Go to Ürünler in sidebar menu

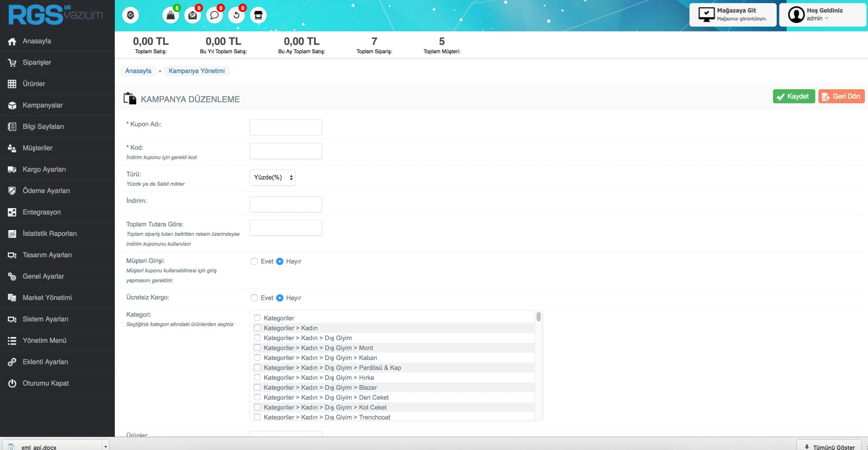(x=34, y=83)
